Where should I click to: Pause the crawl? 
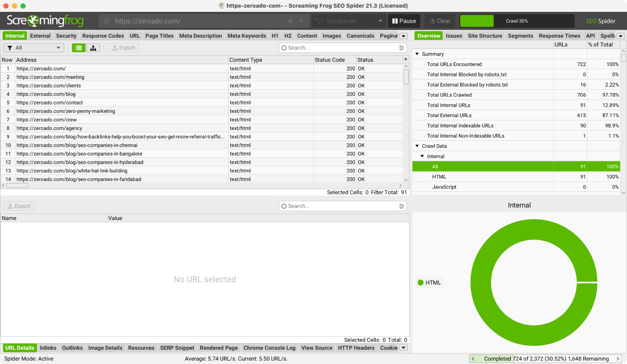(x=404, y=21)
